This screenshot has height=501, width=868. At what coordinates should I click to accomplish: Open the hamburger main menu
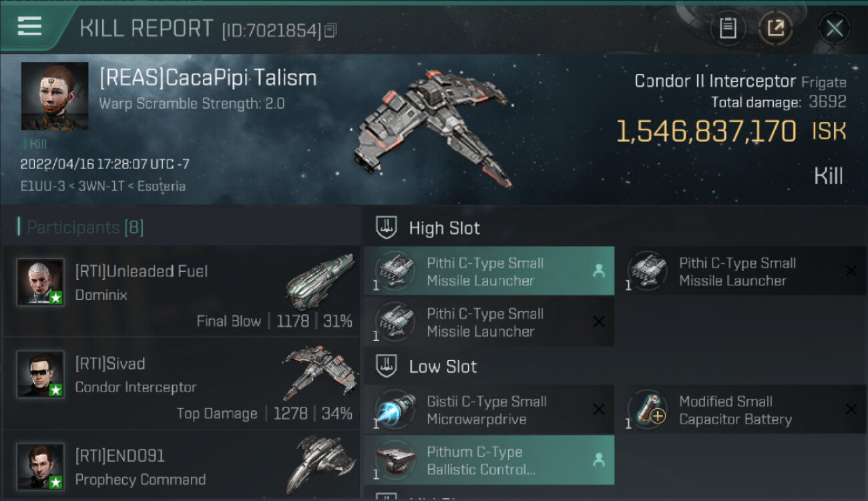point(29,27)
